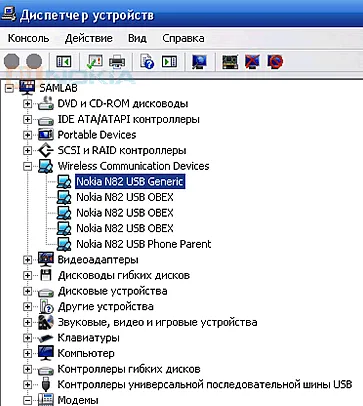
Task: Collapse the Модемы node
Action: click(x=28, y=400)
